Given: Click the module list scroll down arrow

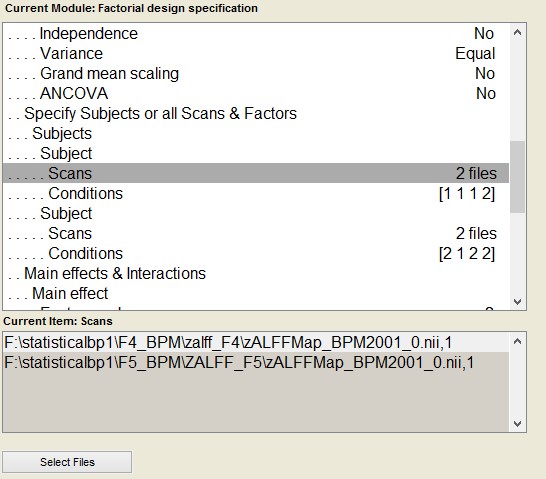Looking at the screenshot, I should click(x=517, y=301).
